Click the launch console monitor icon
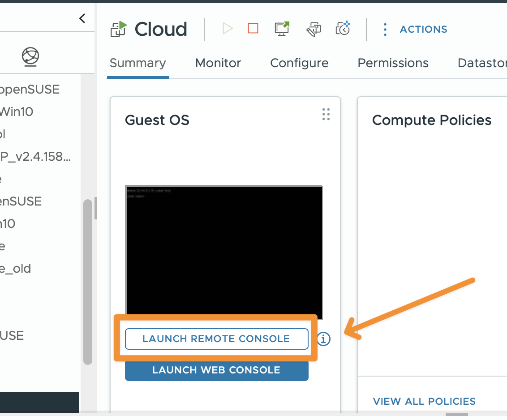The width and height of the screenshot is (507, 420). click(282, 29)
